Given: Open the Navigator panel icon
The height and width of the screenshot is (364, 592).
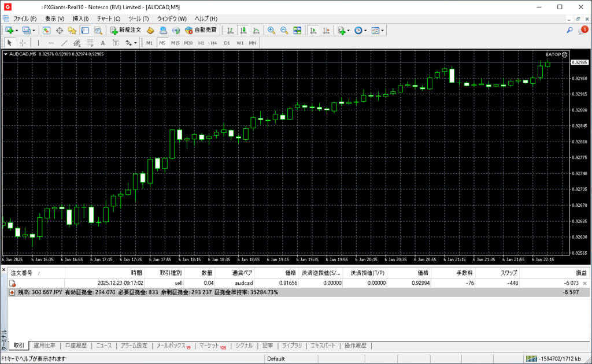Looking at the screenshot, I should tap(72, 30).
